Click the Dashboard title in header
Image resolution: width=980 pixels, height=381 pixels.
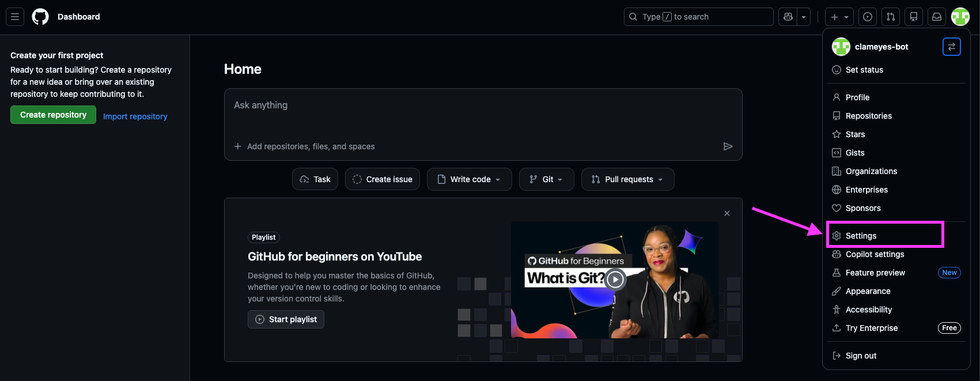point(79,17)
